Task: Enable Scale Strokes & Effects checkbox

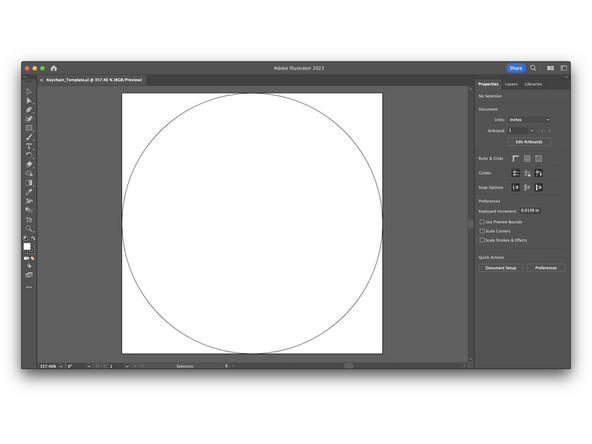Action: pos(482,240)
